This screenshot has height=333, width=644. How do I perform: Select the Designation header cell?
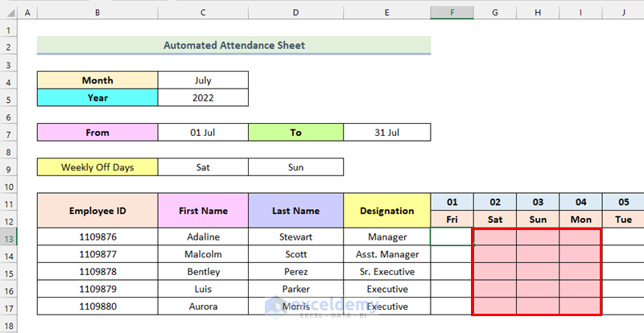click(x=387, y=211)
